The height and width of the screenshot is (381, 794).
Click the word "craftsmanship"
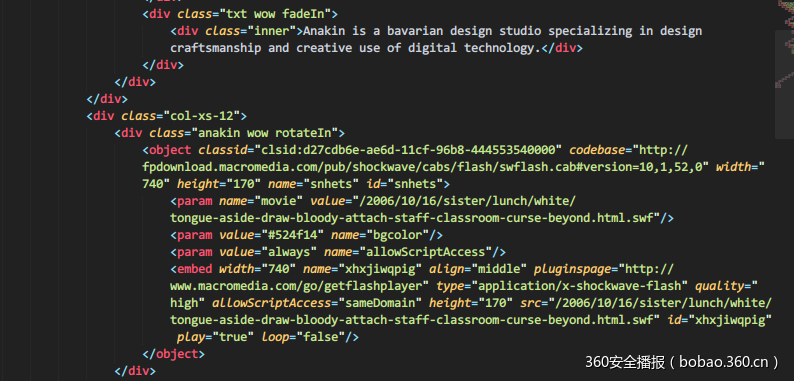click(x=216, y=48)
